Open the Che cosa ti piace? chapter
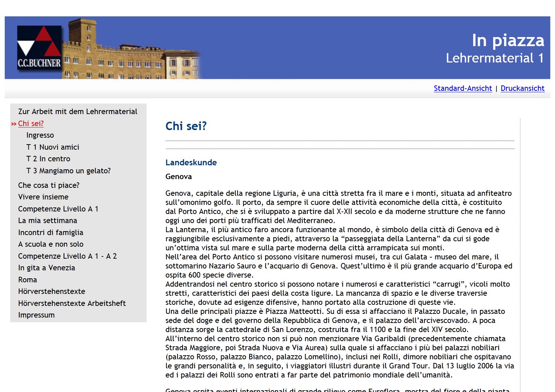 (x=49, y=185)
